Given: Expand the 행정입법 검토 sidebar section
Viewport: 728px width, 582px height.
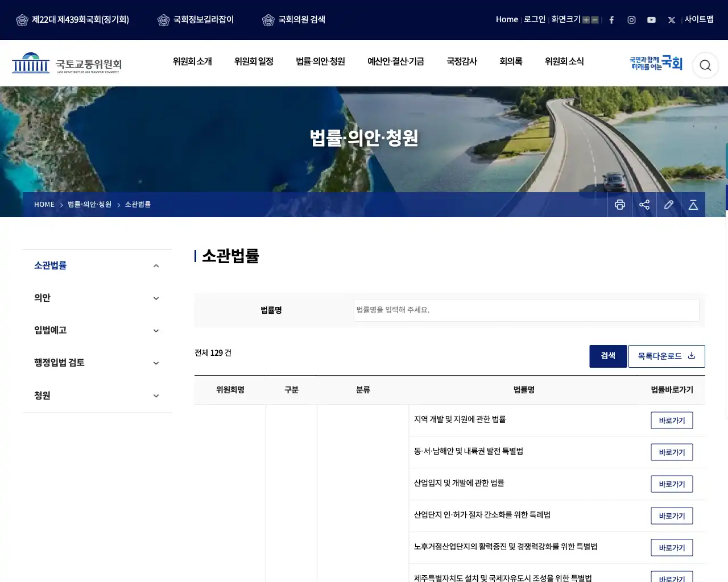Looking at the screenshot, I should tap(156, 363).
